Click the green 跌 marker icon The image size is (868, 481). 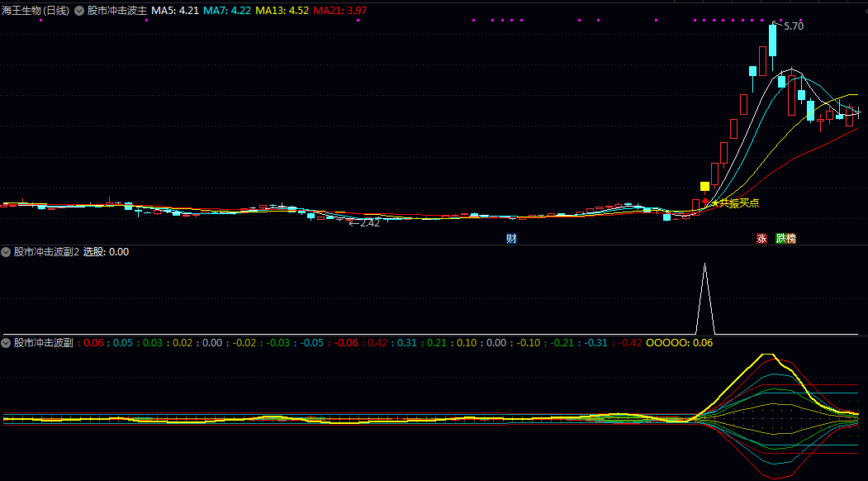tap(781, 239)
